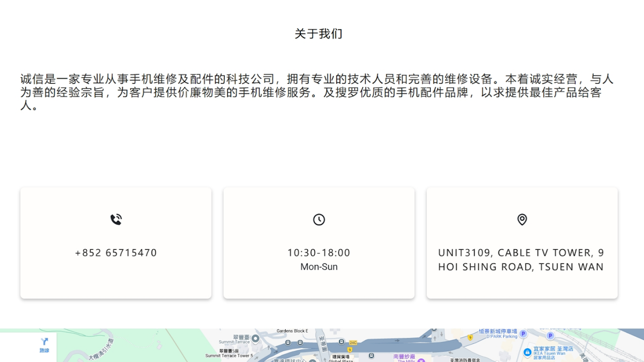The image size is (644, 362).
Task: Click the Summit Terrace Tower 5 map label
Action: (229, 356)
